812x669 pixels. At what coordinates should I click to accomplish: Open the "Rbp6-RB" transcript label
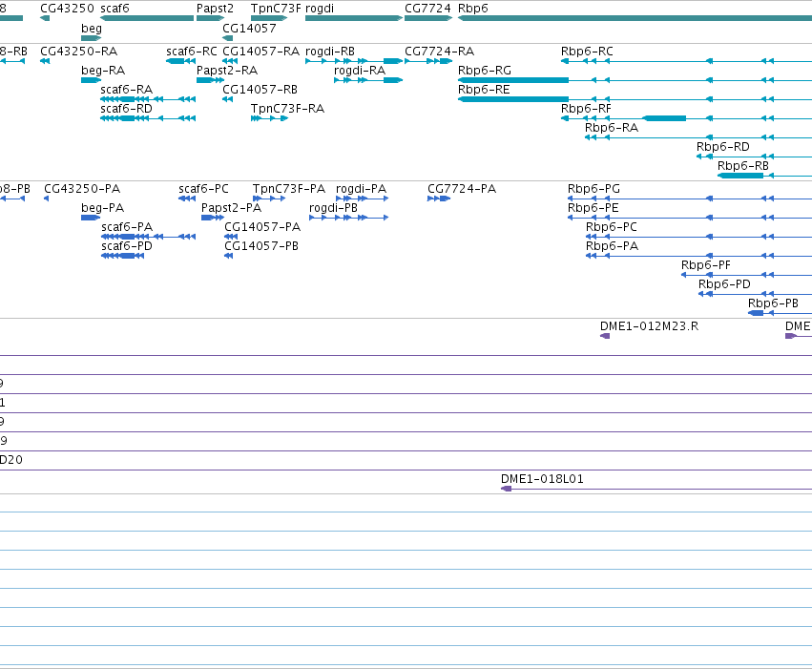(x=743, y=166)
